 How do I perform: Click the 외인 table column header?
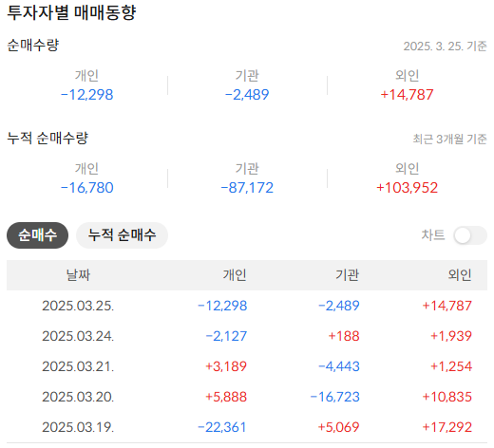coord(460,274)
